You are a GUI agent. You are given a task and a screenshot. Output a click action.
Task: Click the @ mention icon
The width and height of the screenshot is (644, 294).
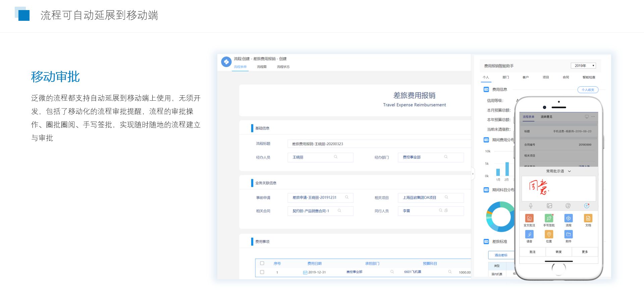[x=568, y=206]
